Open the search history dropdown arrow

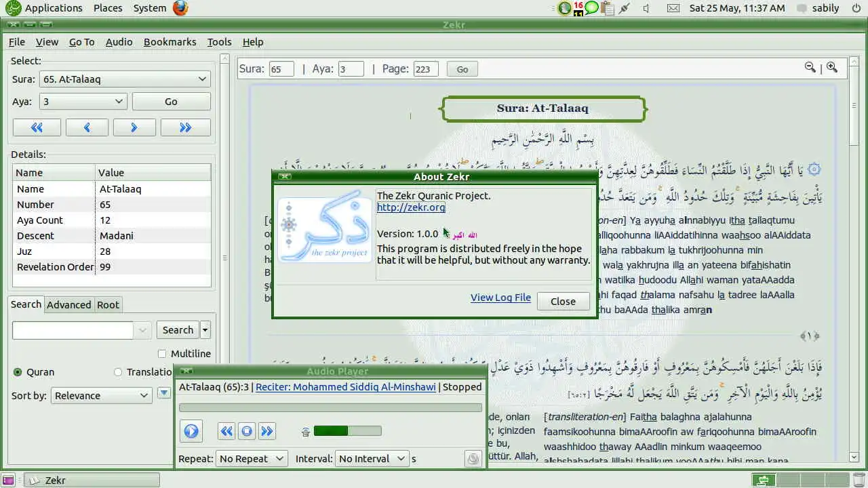point(142,330)
